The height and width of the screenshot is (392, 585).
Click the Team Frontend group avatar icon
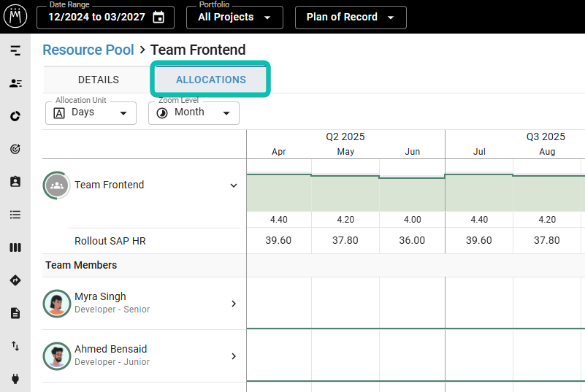(x=57, y=185)
